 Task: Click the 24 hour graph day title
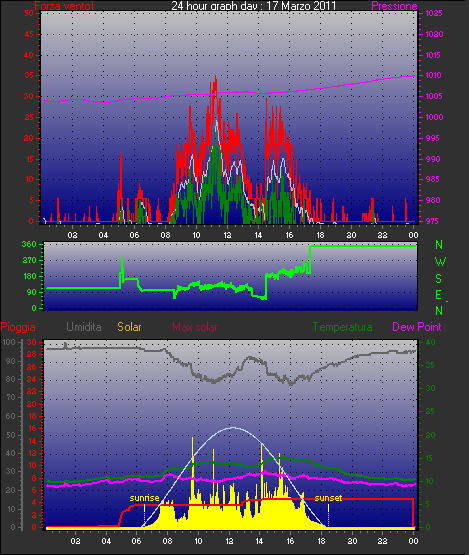[x=253, y=6]
